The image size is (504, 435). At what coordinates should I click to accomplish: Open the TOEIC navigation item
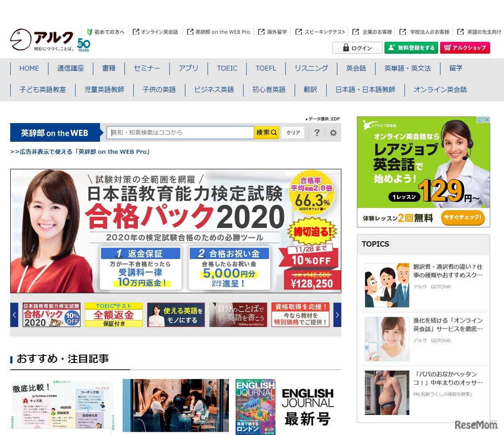coord(227,68)
